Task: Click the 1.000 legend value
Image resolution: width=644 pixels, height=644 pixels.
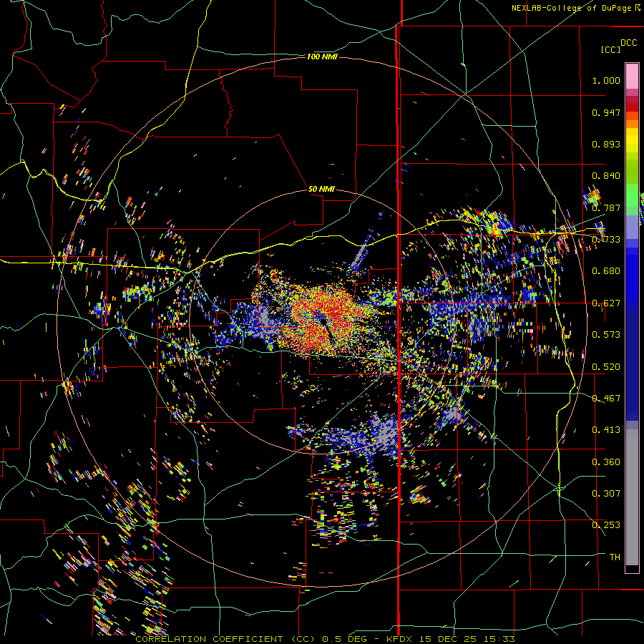Action: pos(606,80)
